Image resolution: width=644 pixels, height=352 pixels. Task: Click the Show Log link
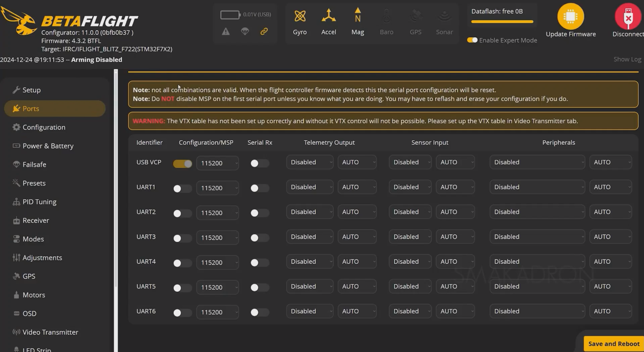[x=627, y=59]
